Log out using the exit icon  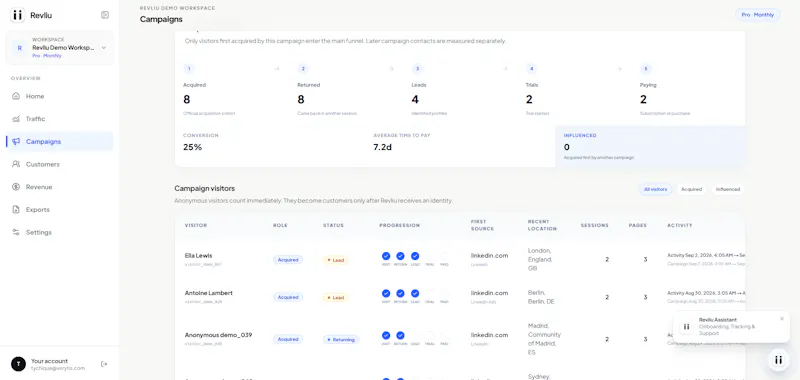pyautogui.click(x=104, y=364)
